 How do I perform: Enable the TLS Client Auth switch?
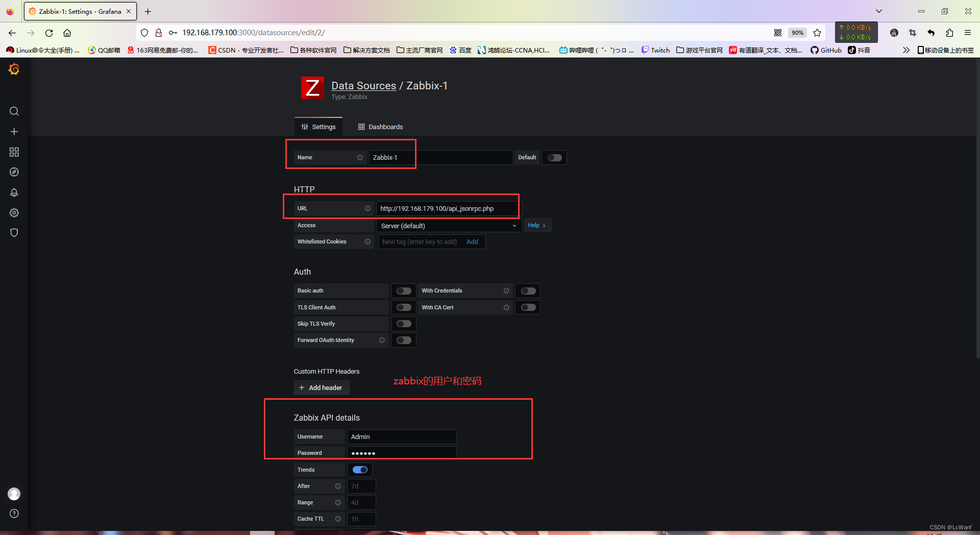(x=404, y=307)
